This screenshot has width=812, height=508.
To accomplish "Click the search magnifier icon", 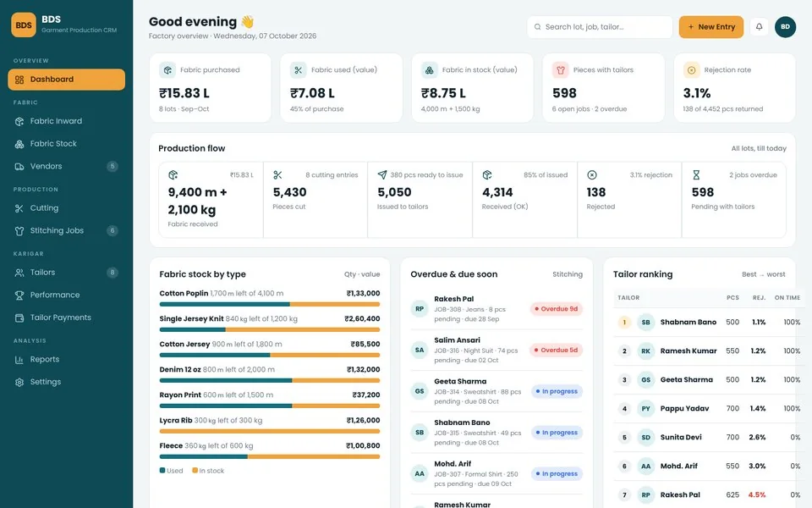I will tap(538, 27).
